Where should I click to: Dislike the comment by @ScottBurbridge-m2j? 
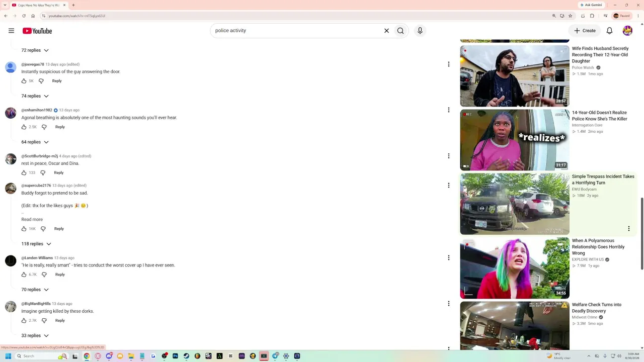click(x=43, y=173)
